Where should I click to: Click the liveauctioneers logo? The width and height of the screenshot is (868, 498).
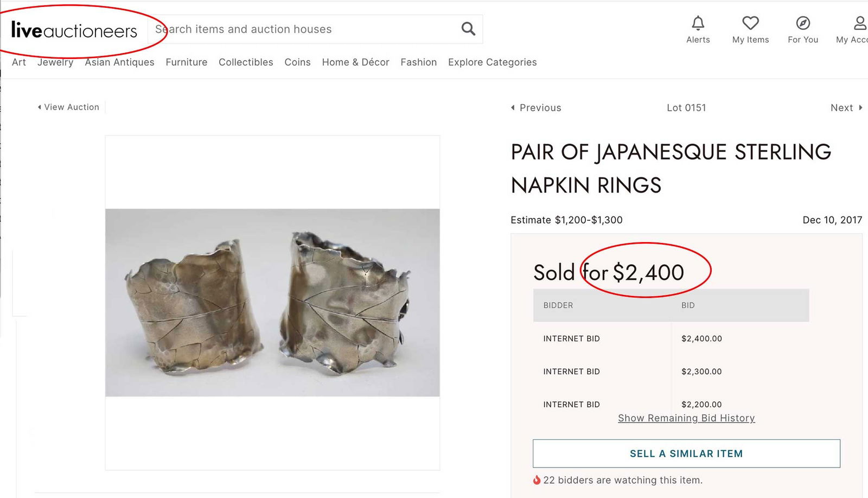point(73,30)
